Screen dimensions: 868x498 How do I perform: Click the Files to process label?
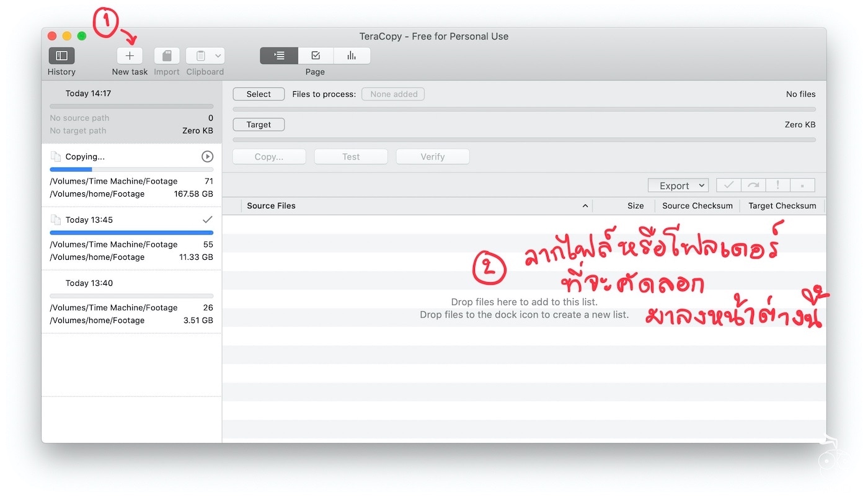pyautogui.click(x=324, y=94)
